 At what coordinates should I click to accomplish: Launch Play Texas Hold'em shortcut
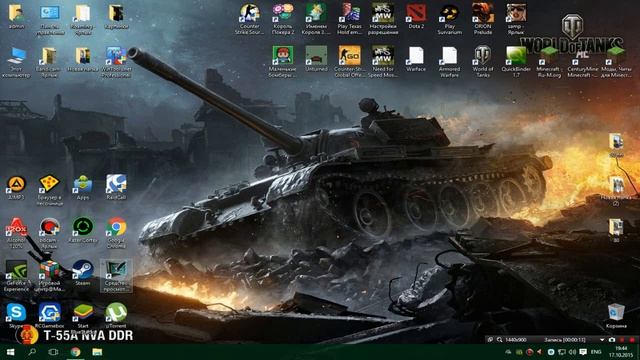349,19
